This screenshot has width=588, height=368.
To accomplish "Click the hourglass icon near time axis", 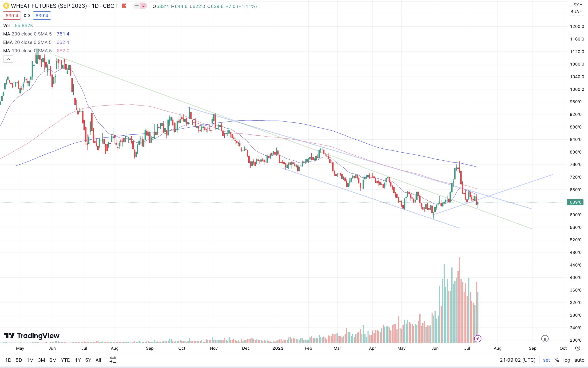I will pyautogui.click(x=545, y=339).
